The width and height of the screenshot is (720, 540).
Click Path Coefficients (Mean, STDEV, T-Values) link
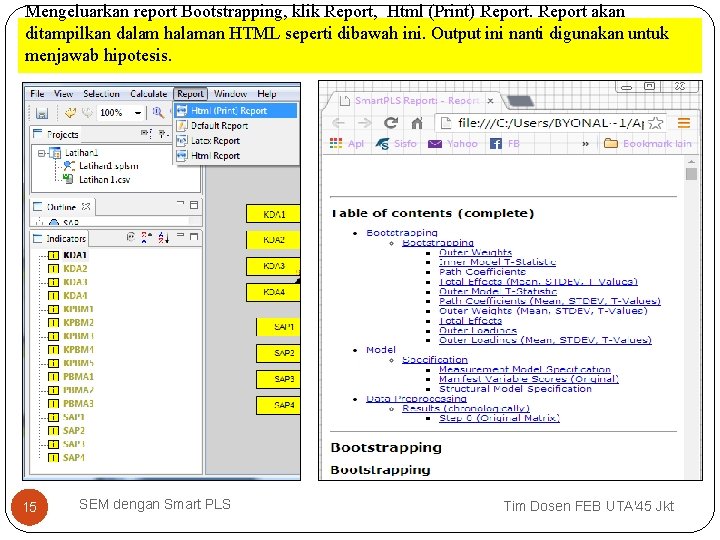[550, 301]
